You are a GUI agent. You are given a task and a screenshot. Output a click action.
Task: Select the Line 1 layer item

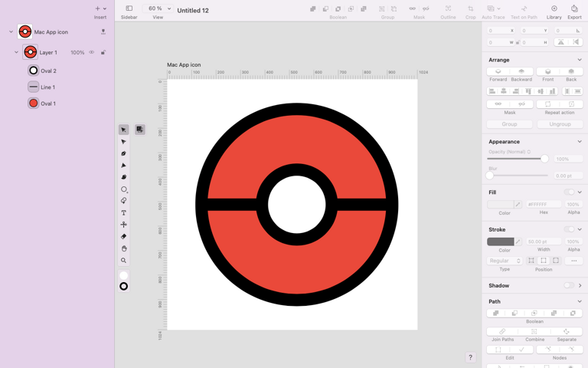click(41, 87)
